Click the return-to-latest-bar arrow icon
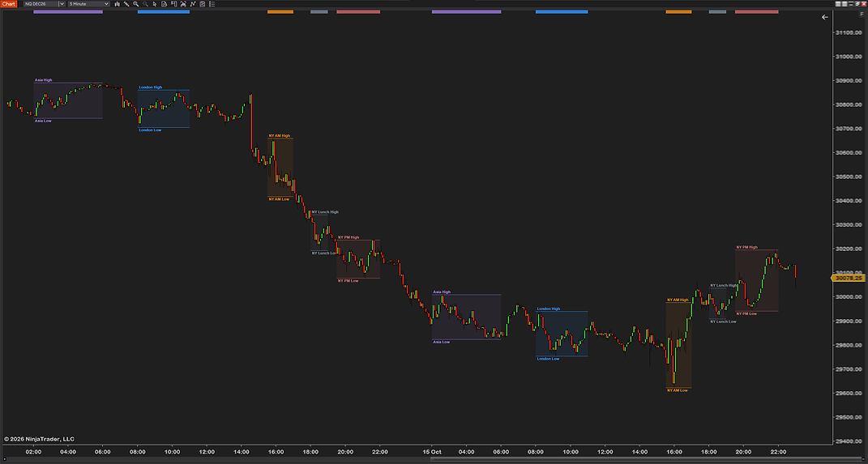 pyautogui.click(x=825, y=17)
